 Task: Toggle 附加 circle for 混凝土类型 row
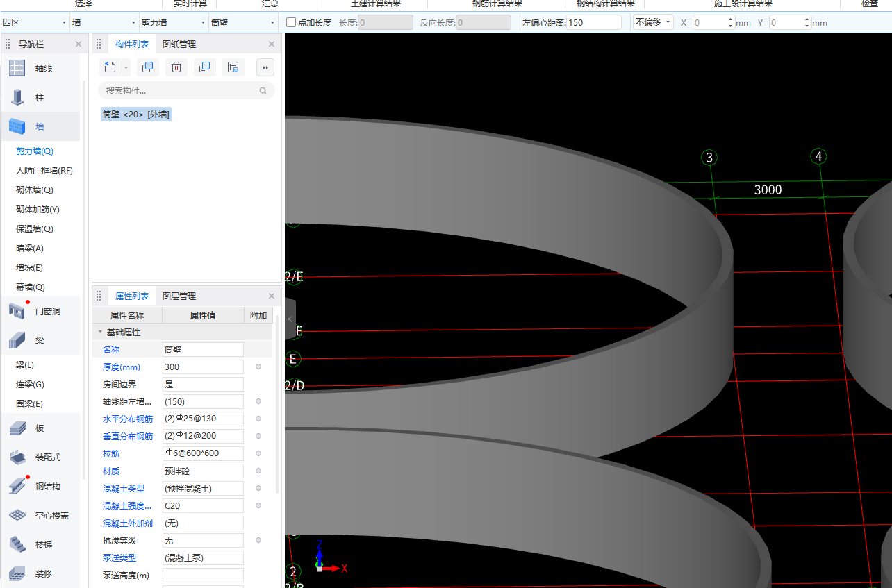click(258, 488)
